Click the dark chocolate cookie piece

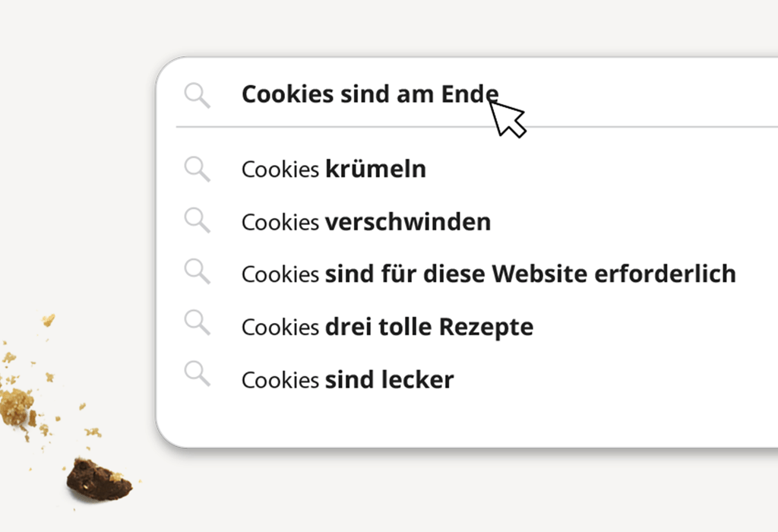tap(98, 479)
